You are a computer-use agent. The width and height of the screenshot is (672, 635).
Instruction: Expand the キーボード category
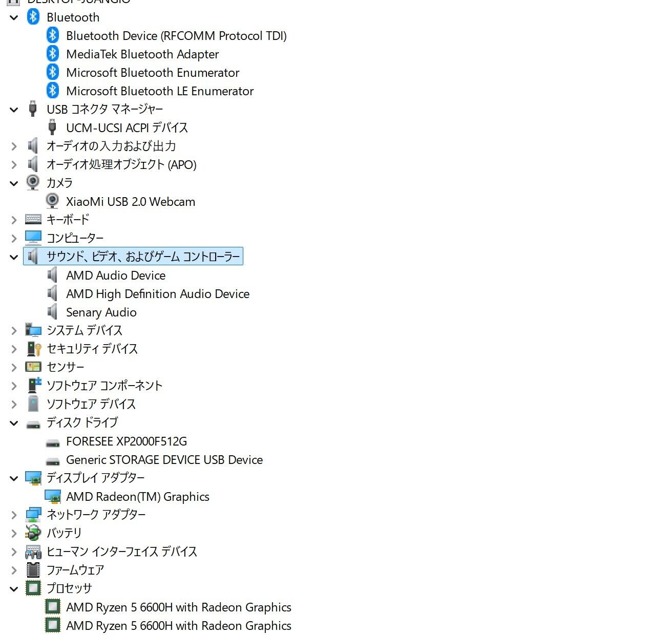(x=14, y=220)
